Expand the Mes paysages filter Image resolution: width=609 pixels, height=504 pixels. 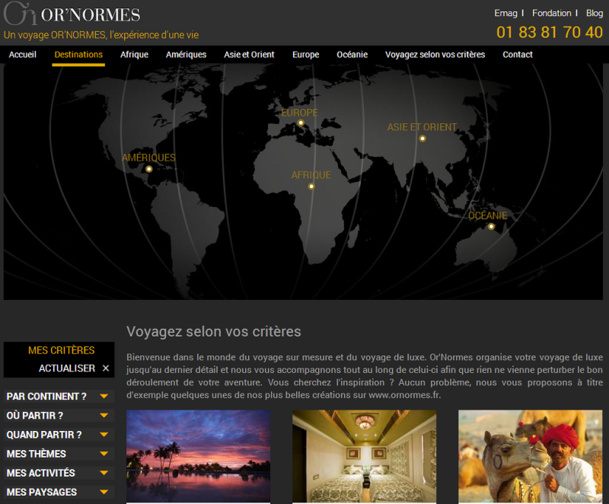[104, 492]
